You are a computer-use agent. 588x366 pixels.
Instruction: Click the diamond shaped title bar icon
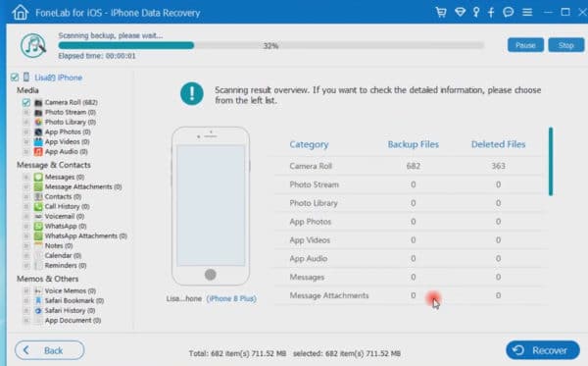coord(461,12)
